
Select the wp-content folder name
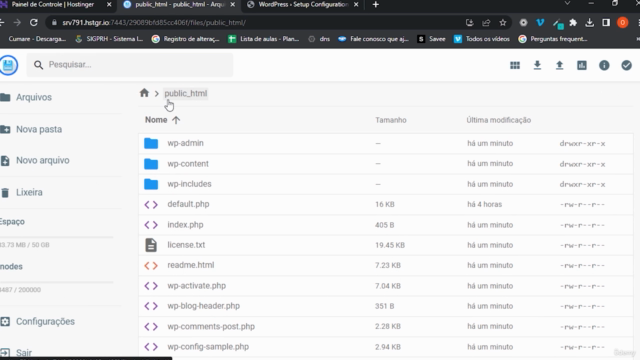(x=188, y=164)
